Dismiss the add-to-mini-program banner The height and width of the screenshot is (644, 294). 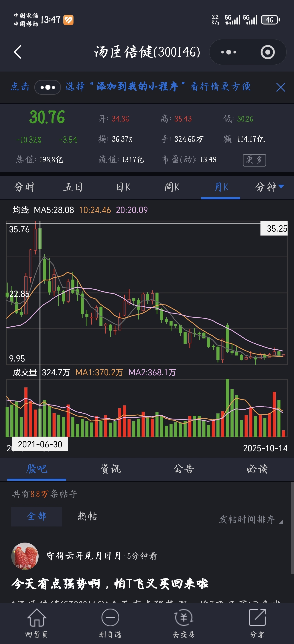point(280,87)
